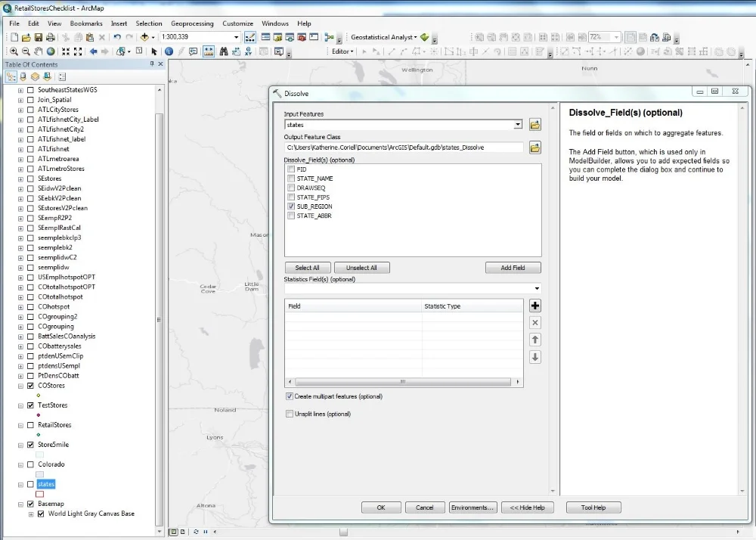Click OK in Dissolve dialog
The width and height of the screenshot is (756, 540).
click(381, 507)
